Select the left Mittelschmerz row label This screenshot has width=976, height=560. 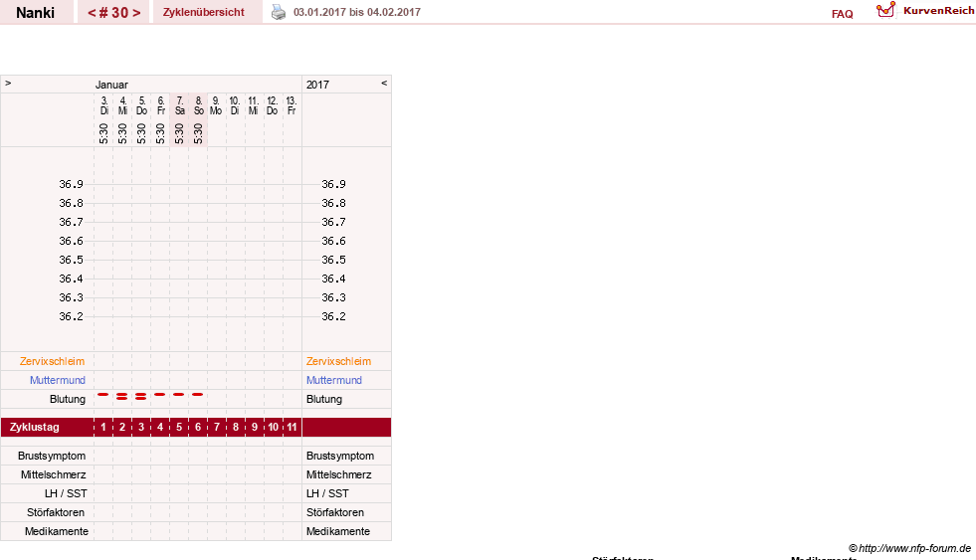pos(54,474)
